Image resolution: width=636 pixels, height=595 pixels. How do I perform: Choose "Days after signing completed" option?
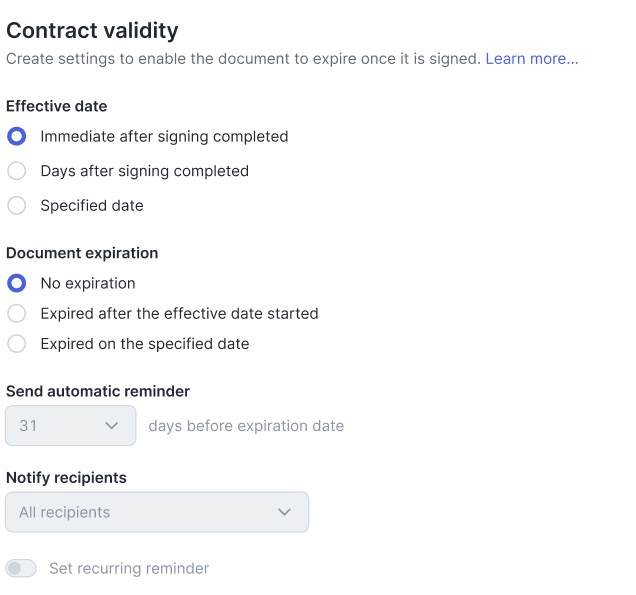[x=17, y=171]
